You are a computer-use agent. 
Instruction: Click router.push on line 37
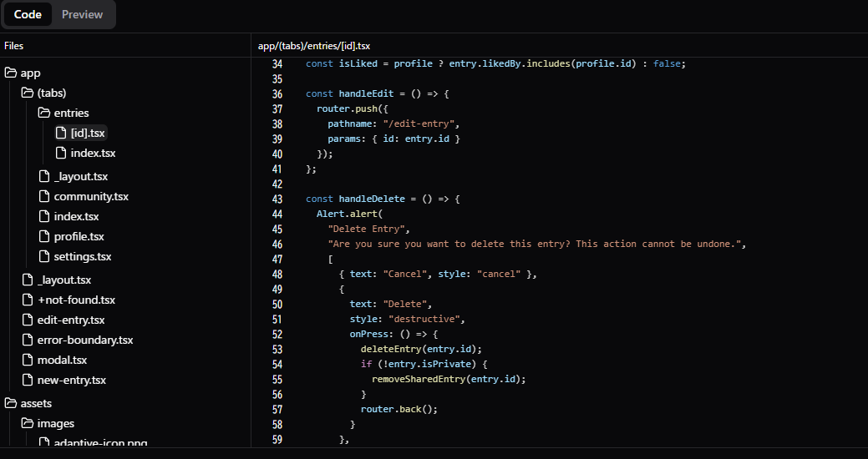[347, 109]
